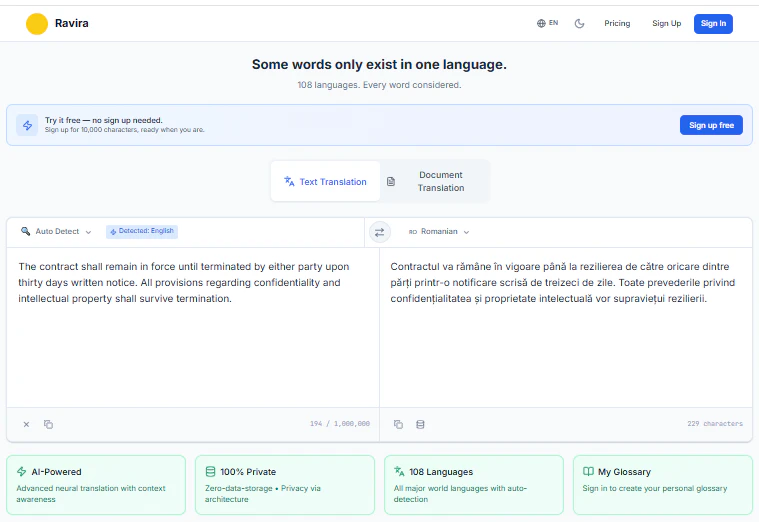Click the Detected: English badge
759x522 pixels.
point(142,231)
